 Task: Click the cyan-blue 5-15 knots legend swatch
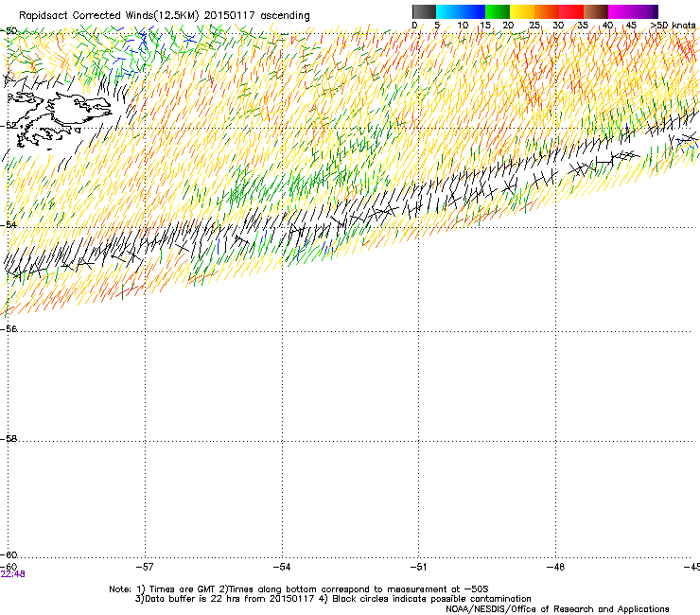click(461, 11)
